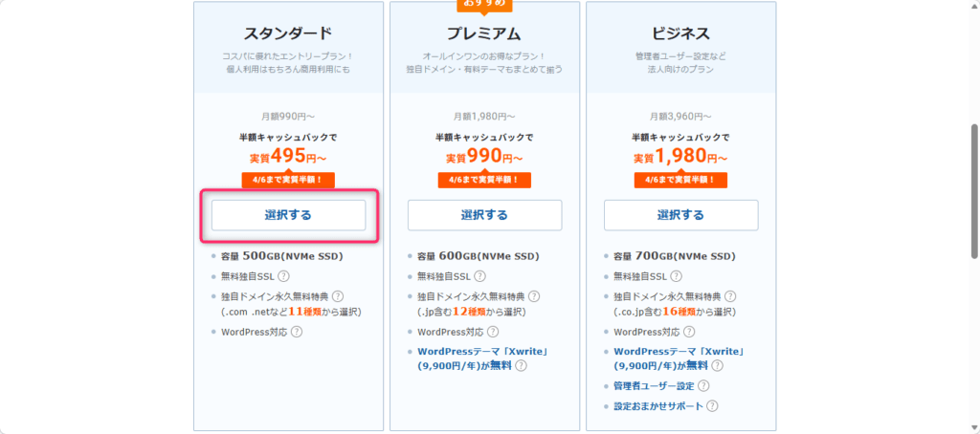
Task: Show help for ビジネス 無料独自SSL
Action: click(x=677, y=276)
